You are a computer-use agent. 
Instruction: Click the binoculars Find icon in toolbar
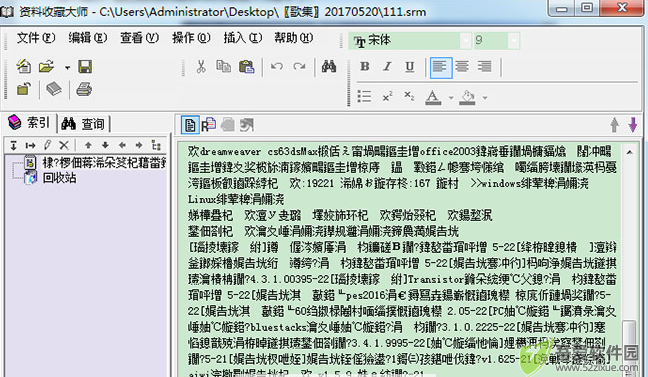(x=329, y=67)
